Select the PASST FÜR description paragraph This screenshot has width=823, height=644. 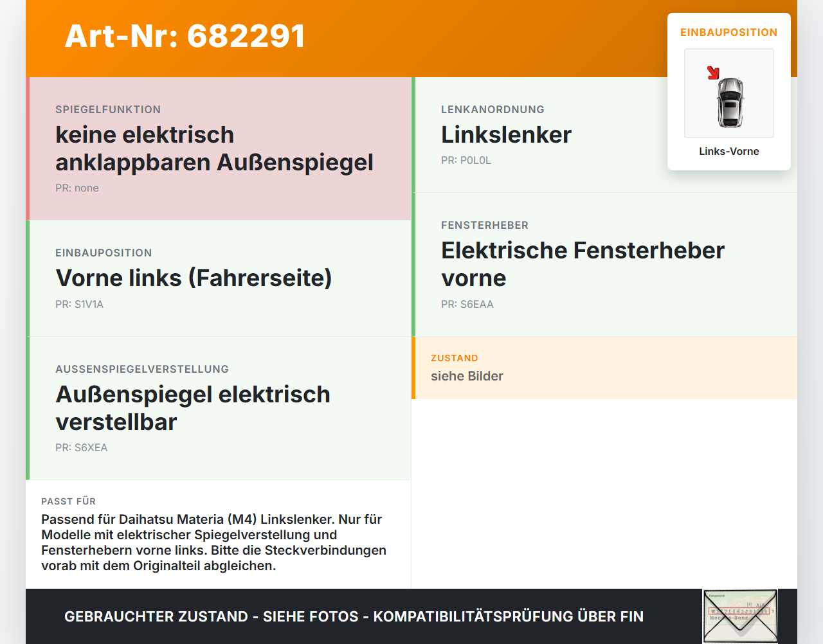click(214, 542)
